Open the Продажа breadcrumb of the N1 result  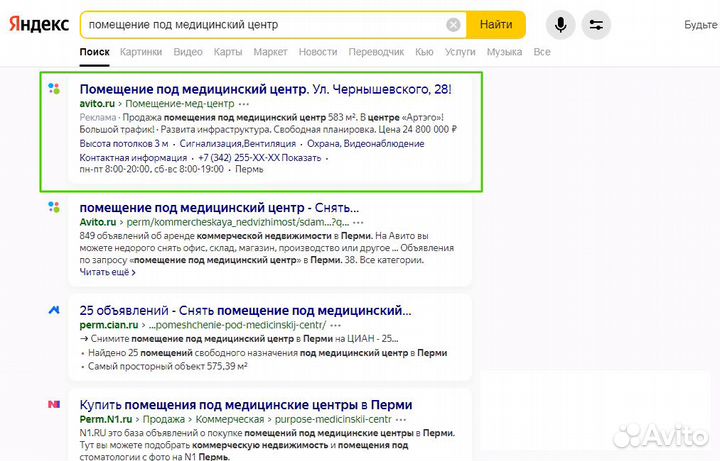(163, 419)
